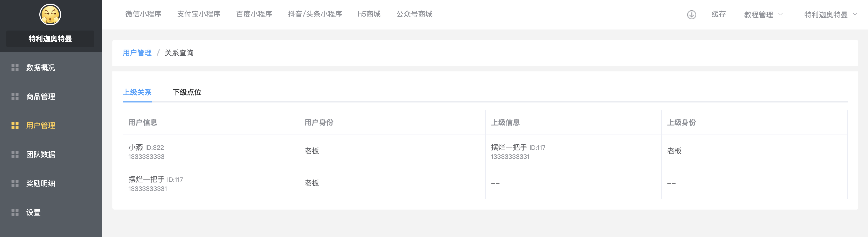Open the 特利迦奥特曼 account dropdown
The height and width of the screenshot is (237, 868).
click(x=830, y=14)
